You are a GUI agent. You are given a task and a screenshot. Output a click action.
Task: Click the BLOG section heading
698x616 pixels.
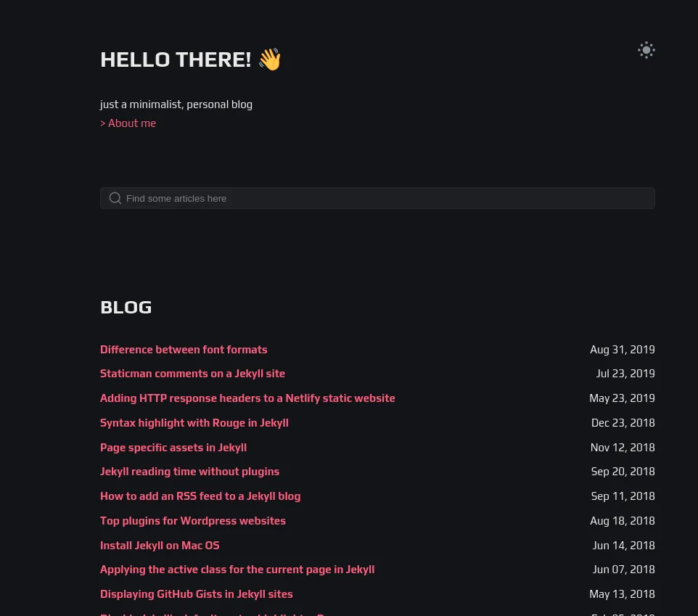coord(126,307)
